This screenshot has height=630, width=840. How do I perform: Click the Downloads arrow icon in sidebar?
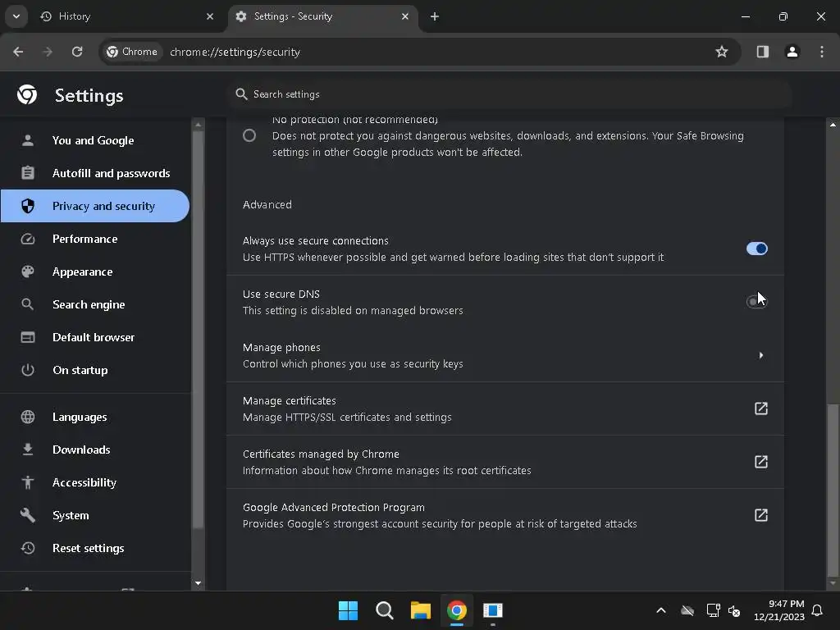[28, 450]
